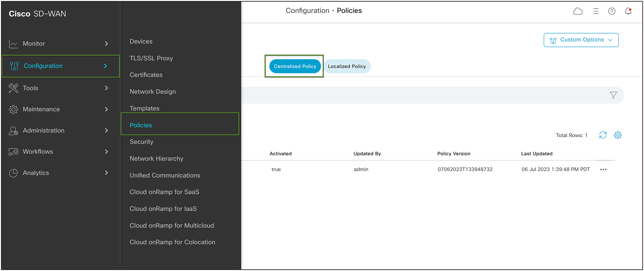Expand the Configuration menu chevron

(x=106, y=66)
